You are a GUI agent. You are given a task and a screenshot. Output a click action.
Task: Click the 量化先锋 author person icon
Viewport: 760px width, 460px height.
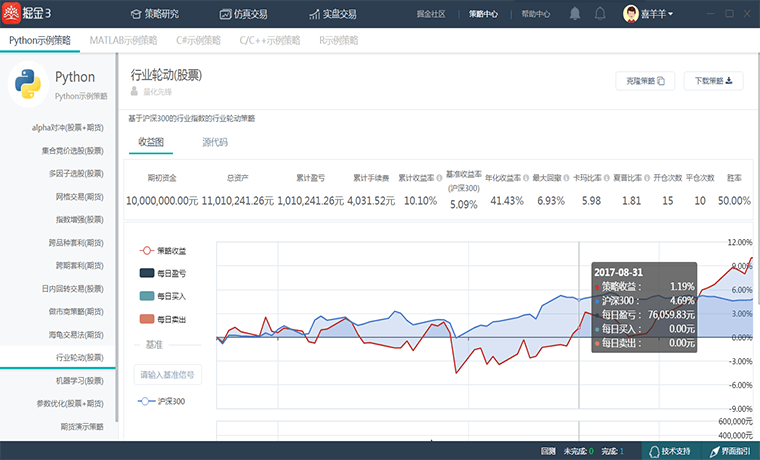click(x=134, y=91)
